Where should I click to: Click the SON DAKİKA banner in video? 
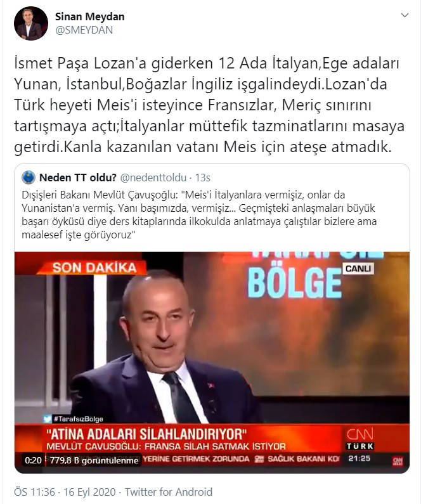click(93, 268)
